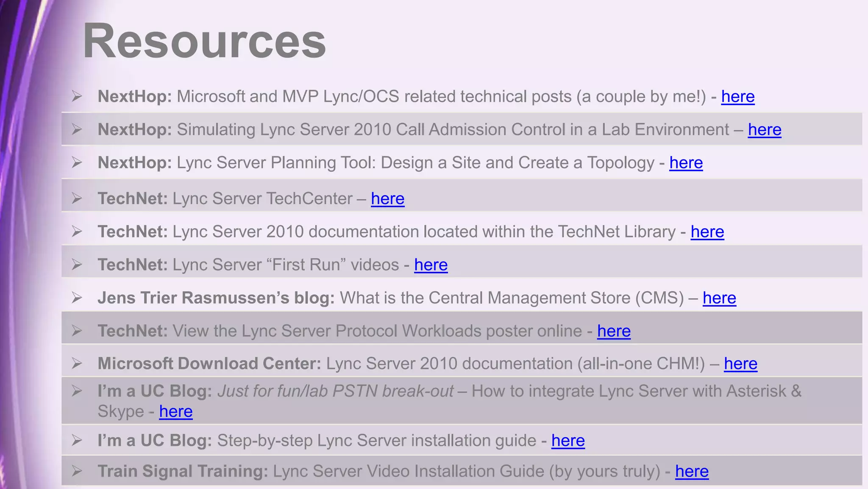Click arrow bullet beside first NextHop item

coord(77,96)
